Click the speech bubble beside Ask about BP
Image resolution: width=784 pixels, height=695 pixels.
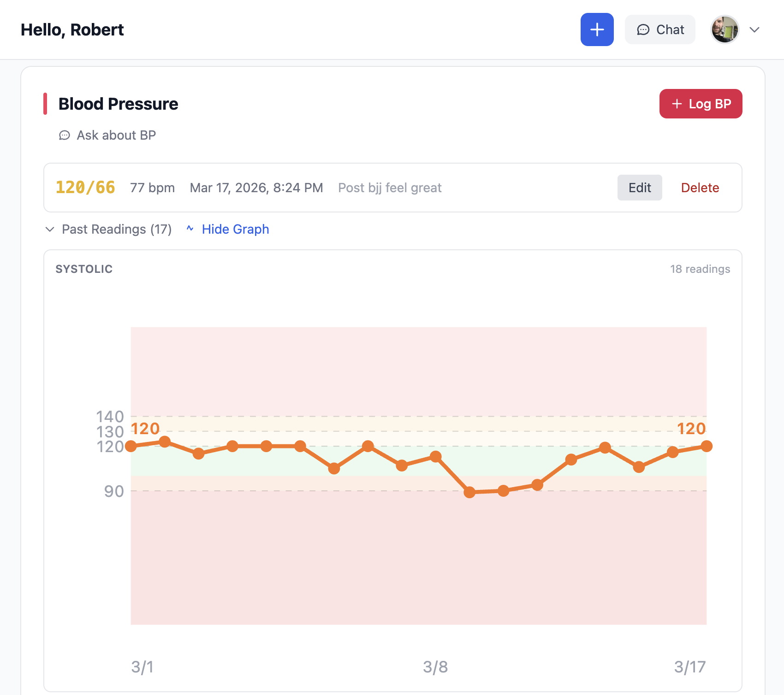[x=65, y=135]
